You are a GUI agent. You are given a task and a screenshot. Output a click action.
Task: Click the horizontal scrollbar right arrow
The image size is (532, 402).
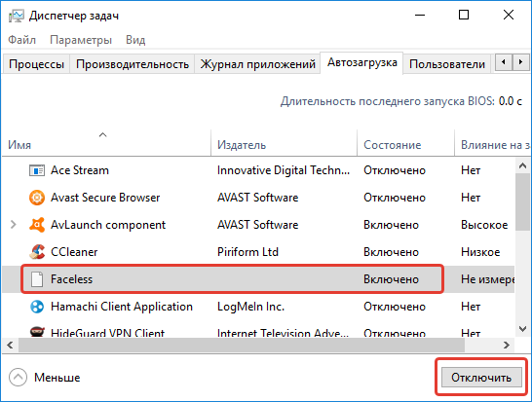click(x=507, y=345)
